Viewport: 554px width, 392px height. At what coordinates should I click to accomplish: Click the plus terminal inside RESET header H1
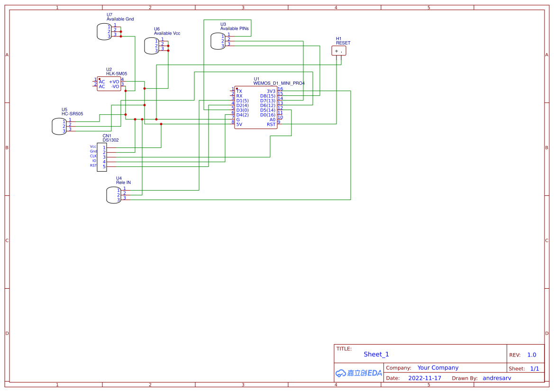[x=336, y=51]
